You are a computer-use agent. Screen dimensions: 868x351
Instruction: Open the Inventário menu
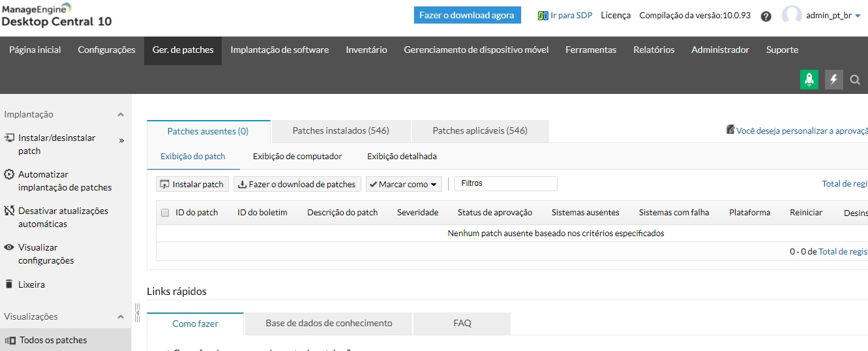click(x=366, y=50)
